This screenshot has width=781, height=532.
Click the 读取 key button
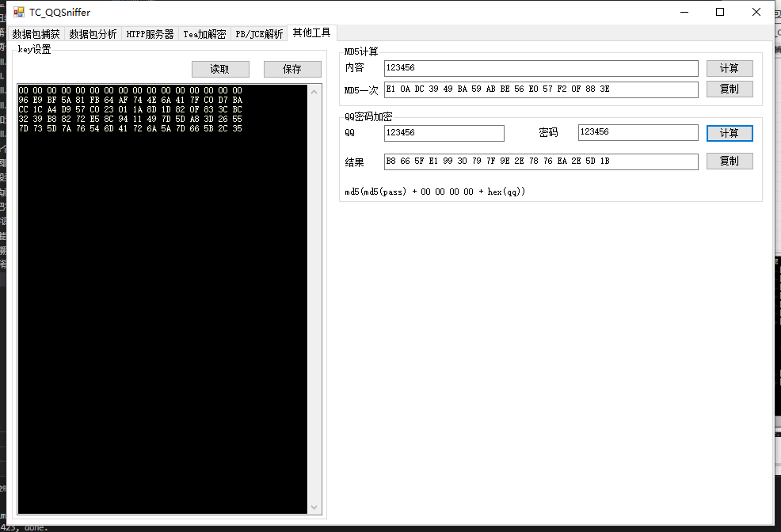[x=220, y=69]
